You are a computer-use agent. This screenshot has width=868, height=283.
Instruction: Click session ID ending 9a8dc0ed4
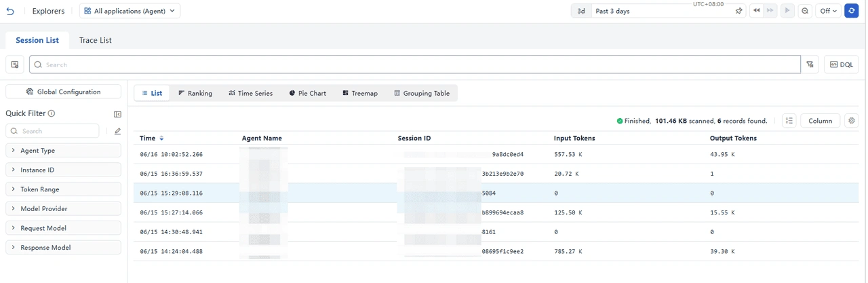tap(508, 154)
